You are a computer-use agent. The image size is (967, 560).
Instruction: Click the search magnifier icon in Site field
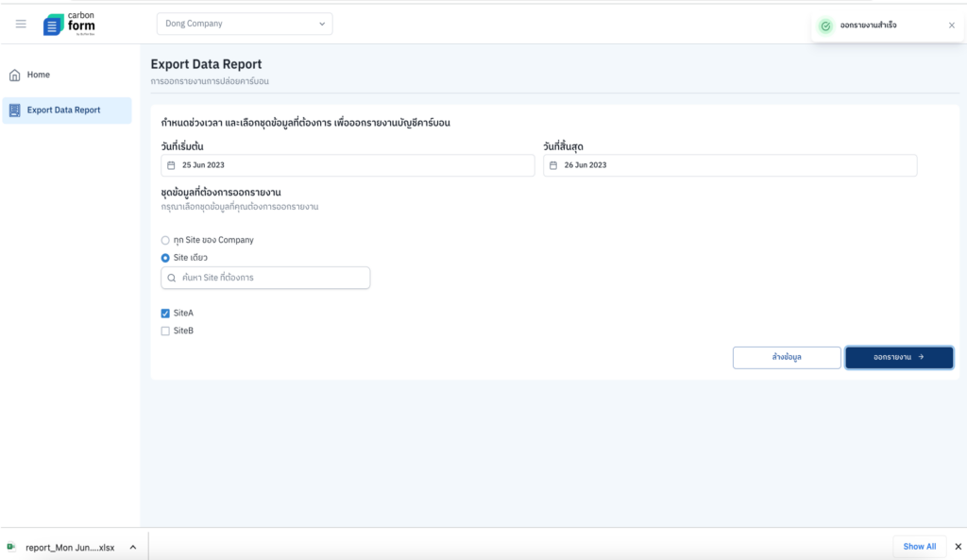pos(172,278)
